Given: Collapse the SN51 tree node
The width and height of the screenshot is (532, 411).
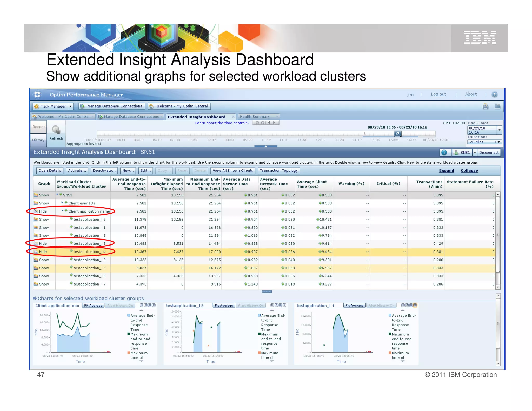Looking at the screenshot, I should [x=57, y=194].
